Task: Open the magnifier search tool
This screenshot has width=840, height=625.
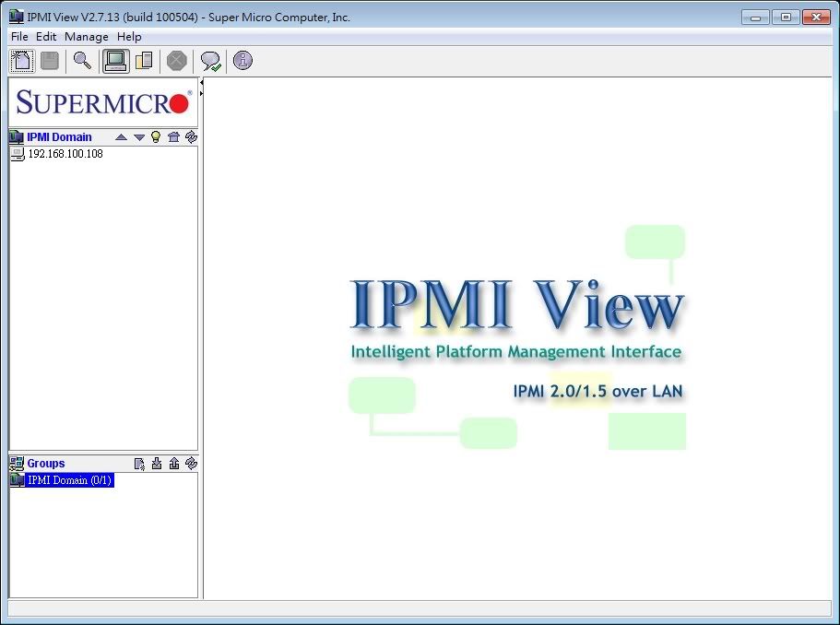Action: [x=82, y=61]
